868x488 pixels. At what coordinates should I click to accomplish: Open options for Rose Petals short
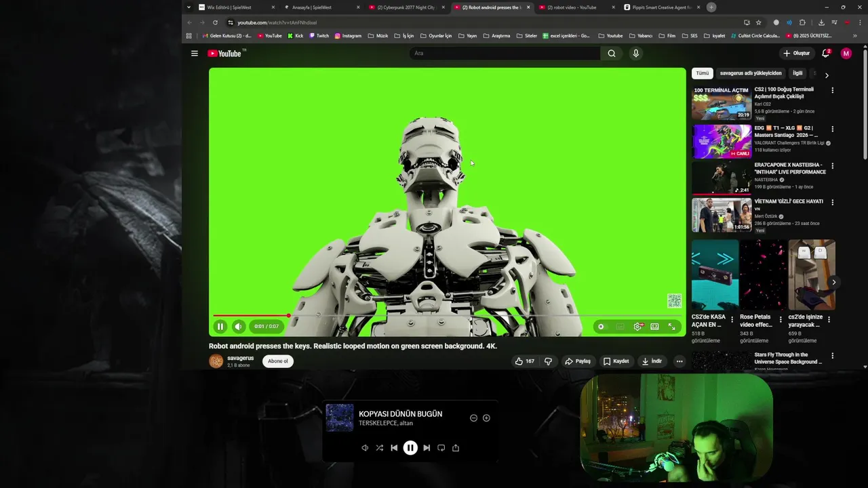781,319
